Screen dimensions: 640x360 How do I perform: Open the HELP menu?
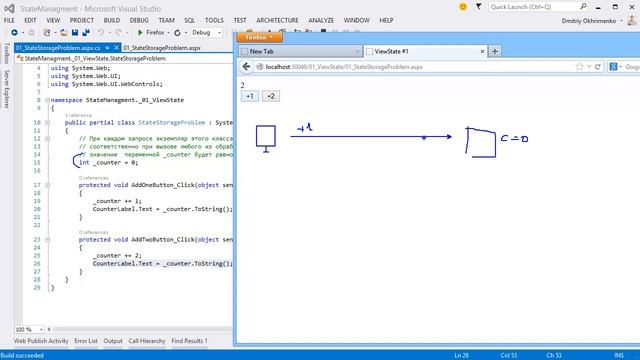pyautogui.click(x=386, y=20)
